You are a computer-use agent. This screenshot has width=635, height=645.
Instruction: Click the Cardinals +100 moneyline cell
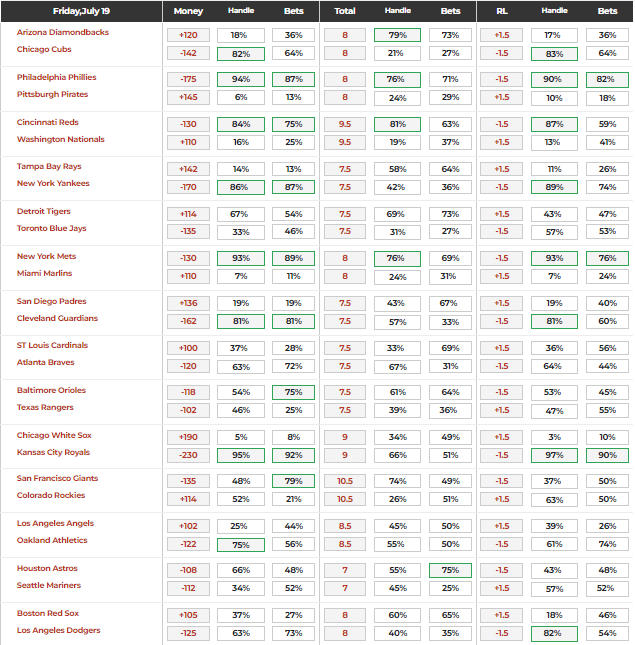pos(188,348)
